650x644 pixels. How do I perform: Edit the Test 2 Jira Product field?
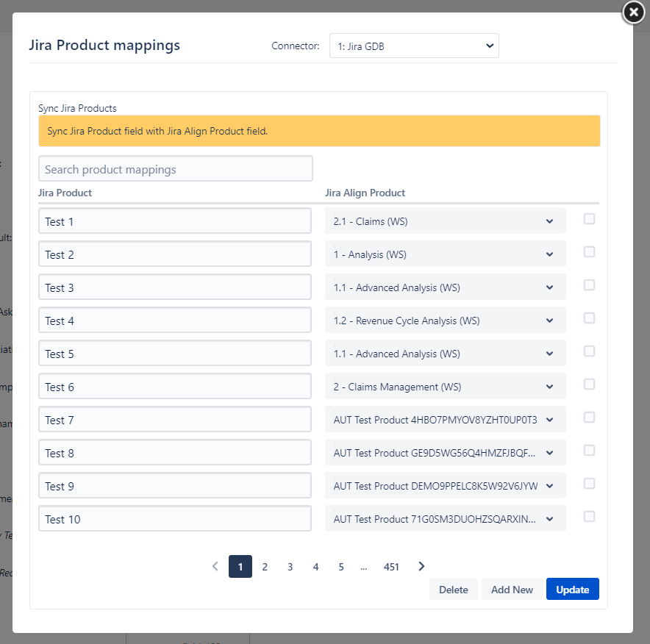pyautogui.click(x=175, y=254)
